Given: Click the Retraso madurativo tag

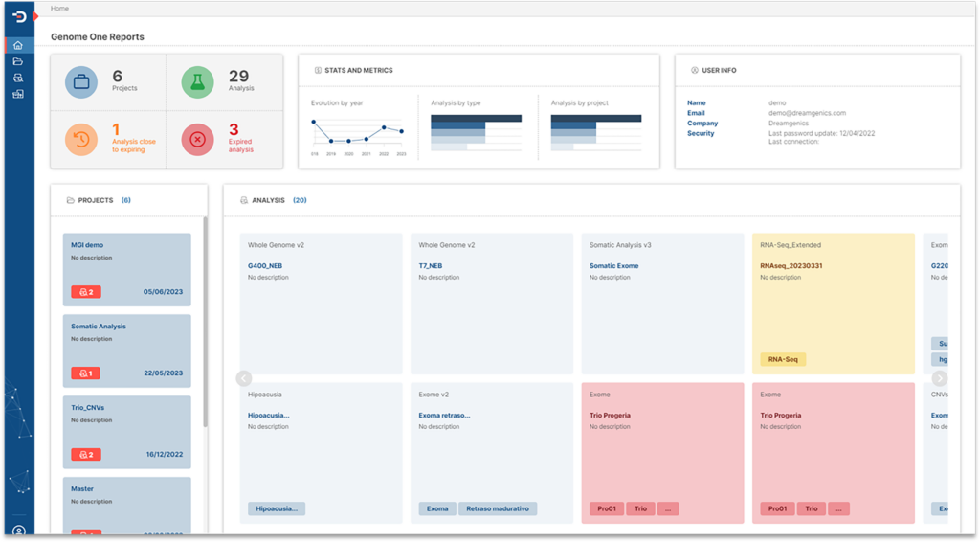Looking at the screenshot, I should tap(498, 508).
